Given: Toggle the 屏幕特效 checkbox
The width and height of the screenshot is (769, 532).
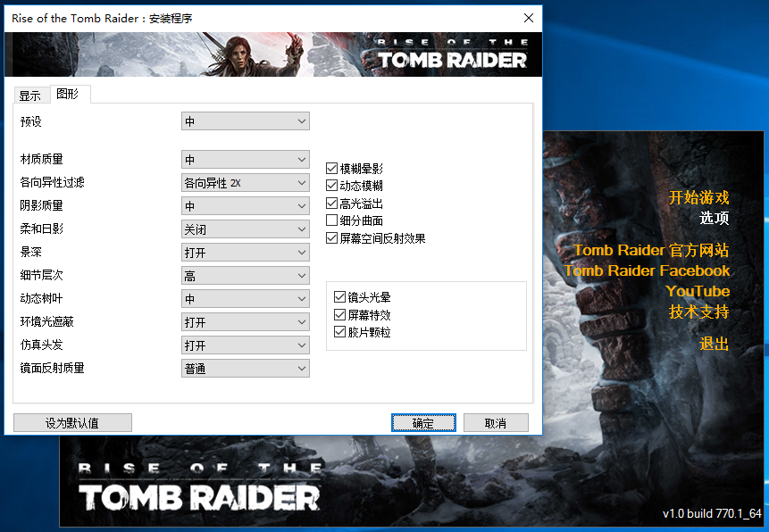Looking at the screenshot, I should (340, 314).
